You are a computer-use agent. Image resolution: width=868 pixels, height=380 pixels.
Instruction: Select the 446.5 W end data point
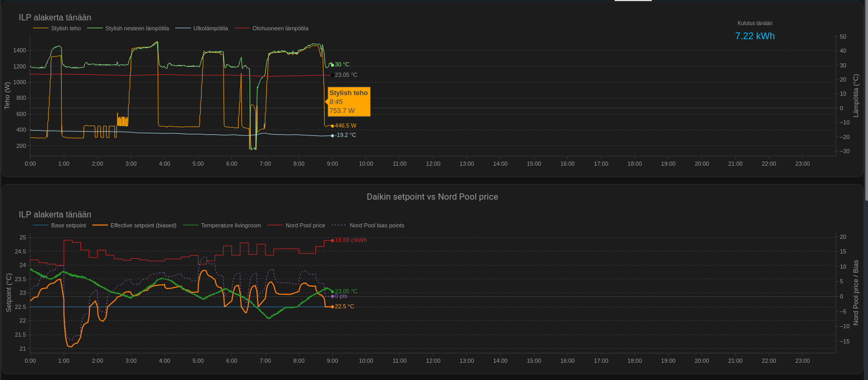pos(333,126)
